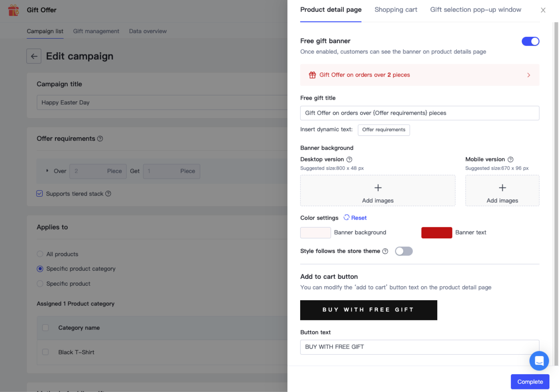Select the All products radio option
Screen dimensions: 559x392
(40, 254)
